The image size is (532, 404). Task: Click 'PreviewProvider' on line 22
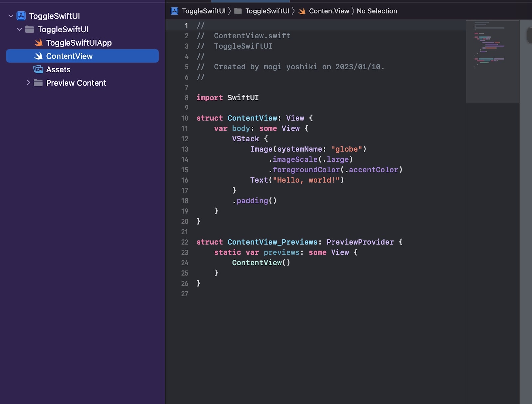click(x=360, y=242)
